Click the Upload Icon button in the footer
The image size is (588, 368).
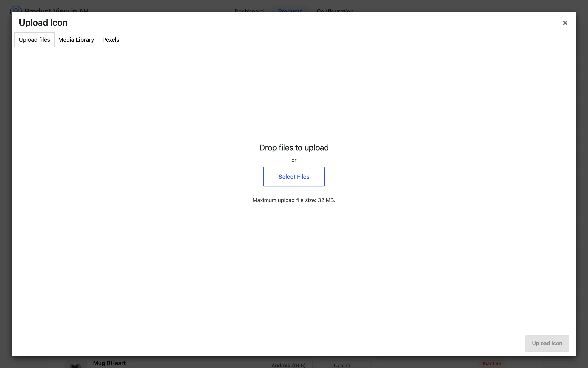pos(547,343)
